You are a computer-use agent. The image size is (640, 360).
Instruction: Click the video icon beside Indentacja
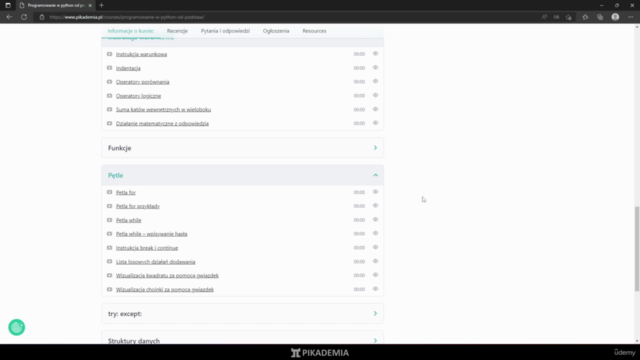[109, 68]
